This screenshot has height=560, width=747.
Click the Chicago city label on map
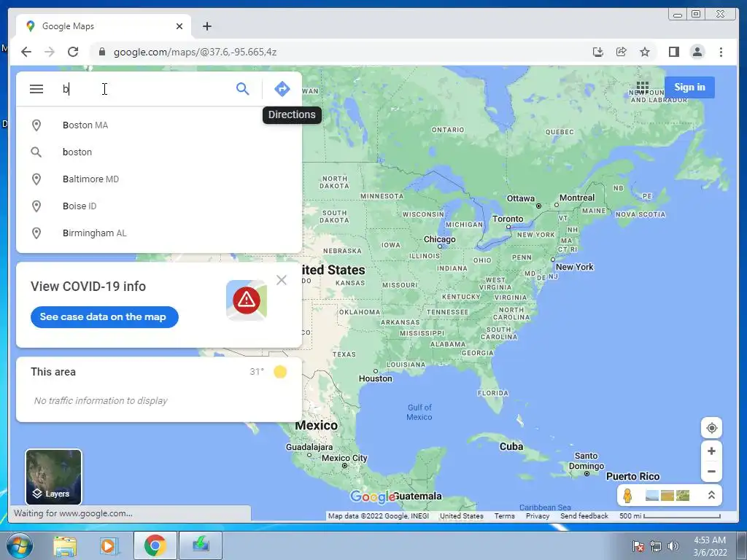point(439,239)
